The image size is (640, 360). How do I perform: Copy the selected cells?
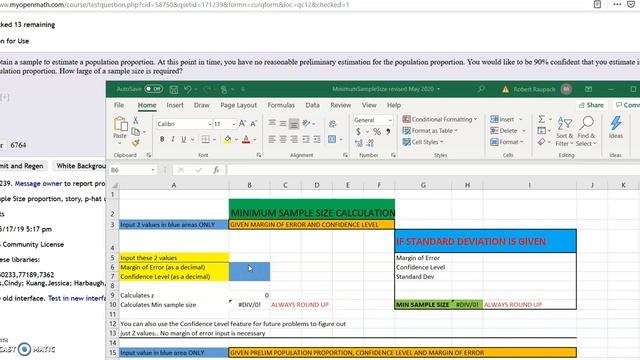[136, 131]
